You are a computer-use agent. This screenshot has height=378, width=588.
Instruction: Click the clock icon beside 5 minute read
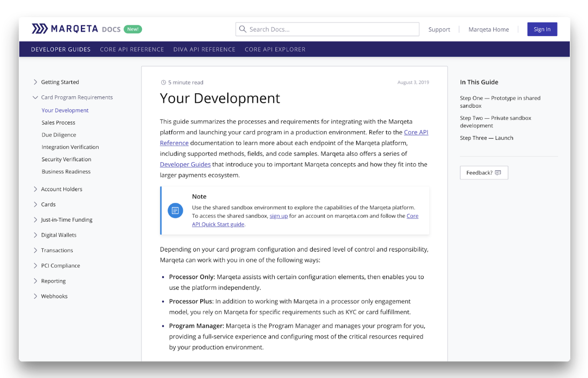point(163,82)
